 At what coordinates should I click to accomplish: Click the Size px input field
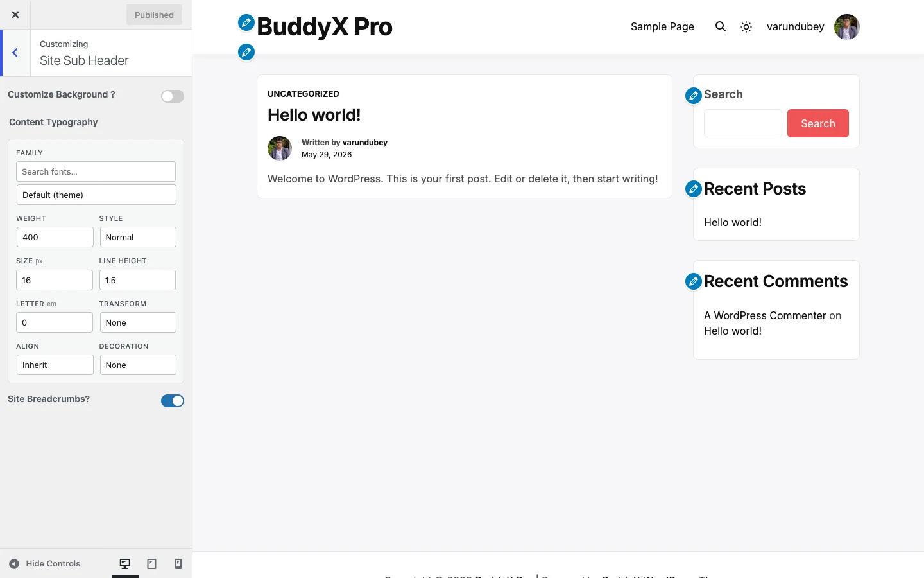coord(55,280)
